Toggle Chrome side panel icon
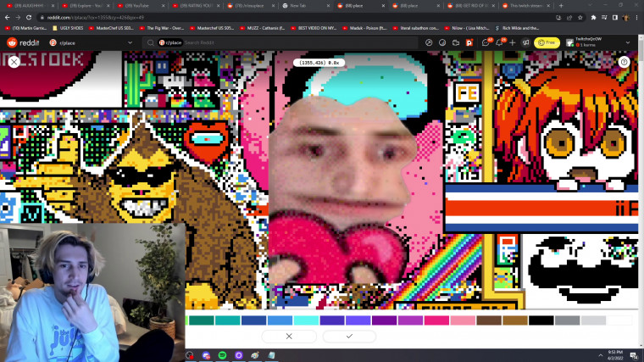 pos(615,18)
